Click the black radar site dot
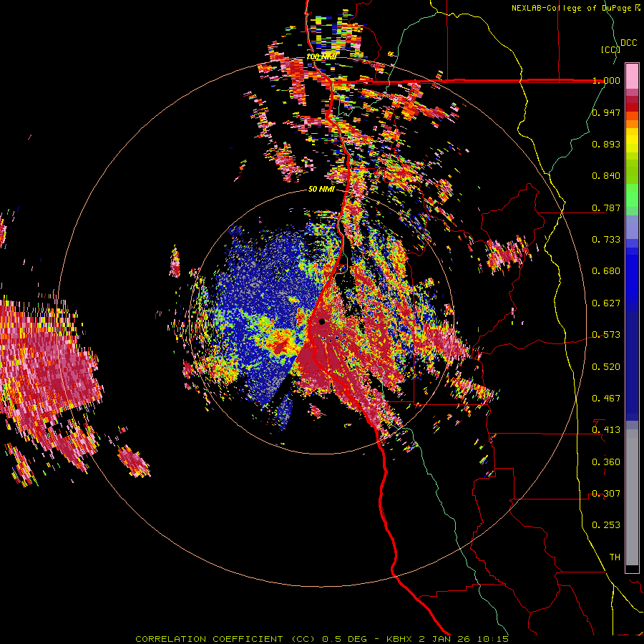 coord(322,321)
